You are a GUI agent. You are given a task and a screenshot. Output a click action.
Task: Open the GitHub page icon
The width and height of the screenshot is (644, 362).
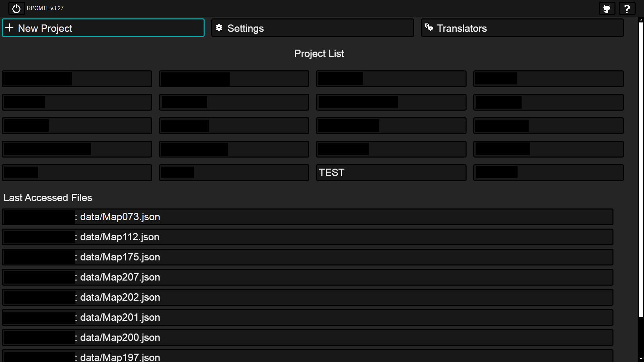[606, 9]
